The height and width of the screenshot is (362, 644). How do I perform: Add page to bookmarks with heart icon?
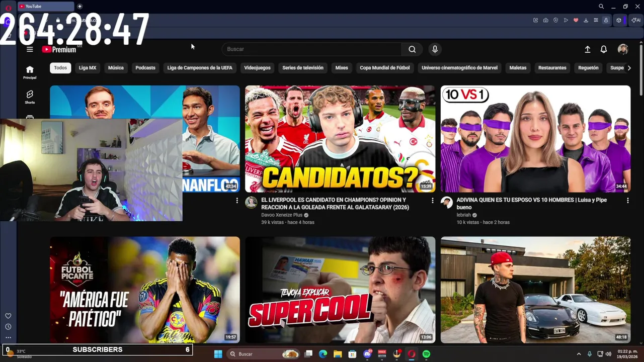point(576,20)
